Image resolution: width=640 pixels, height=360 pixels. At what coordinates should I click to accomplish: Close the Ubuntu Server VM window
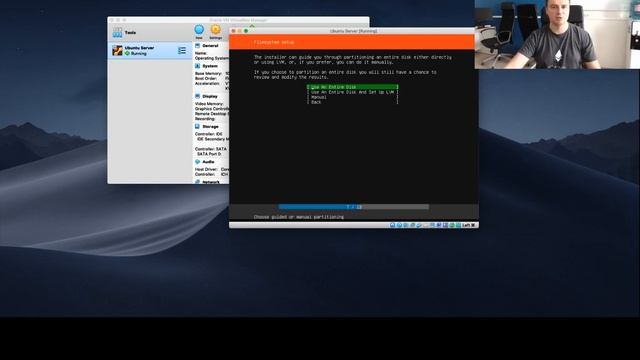233,31
